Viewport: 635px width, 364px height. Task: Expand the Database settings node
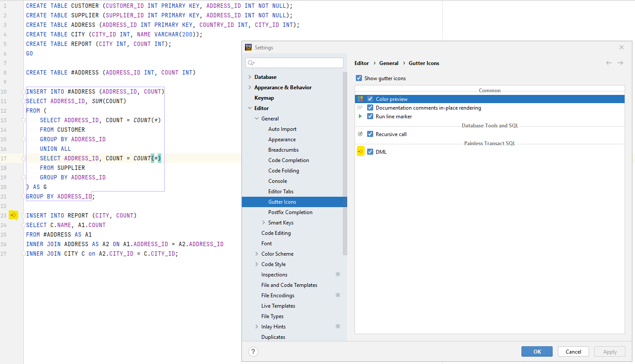point(250,77)
